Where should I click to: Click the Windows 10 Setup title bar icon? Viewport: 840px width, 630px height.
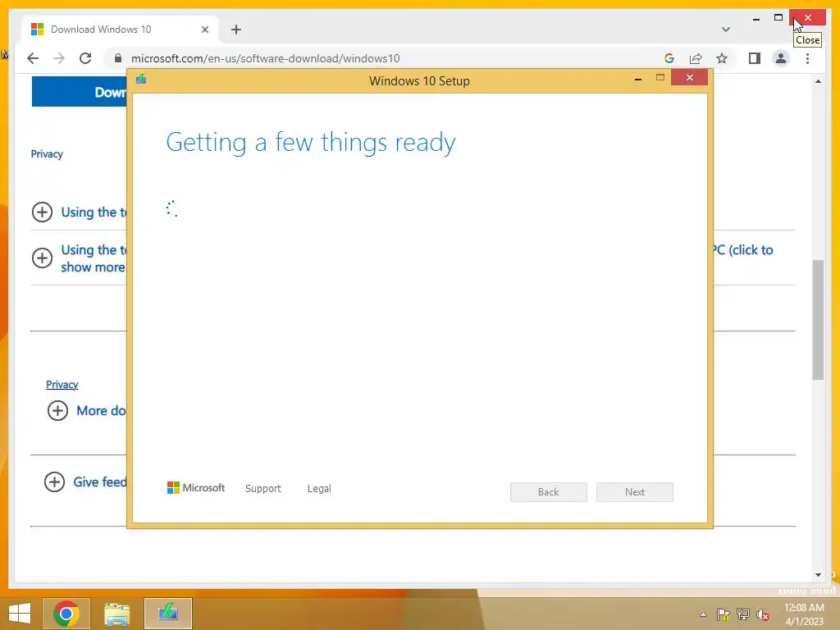pos(141,80)
